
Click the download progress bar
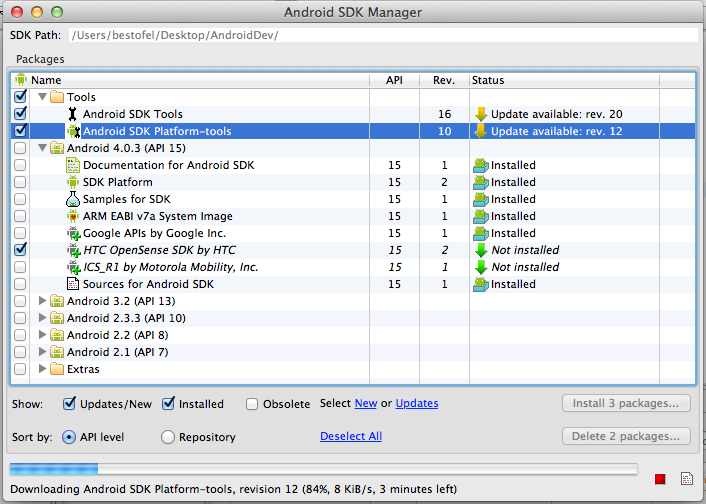(x=322, y=468)
